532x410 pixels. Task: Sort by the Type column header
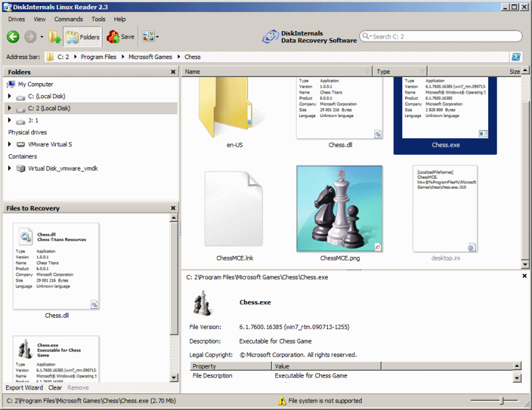400,72
